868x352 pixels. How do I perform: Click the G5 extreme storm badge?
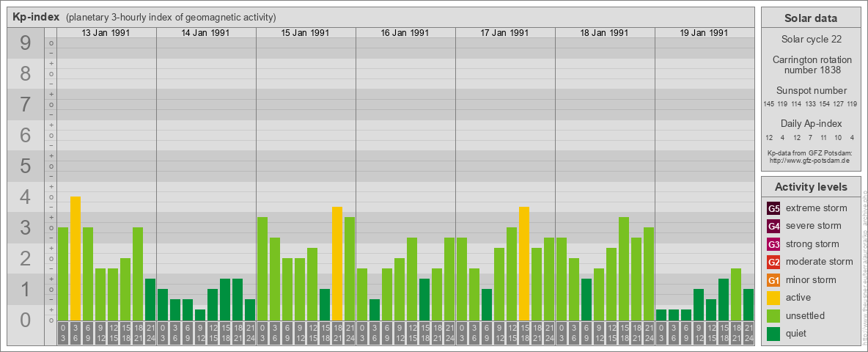[x=773, y=209]
